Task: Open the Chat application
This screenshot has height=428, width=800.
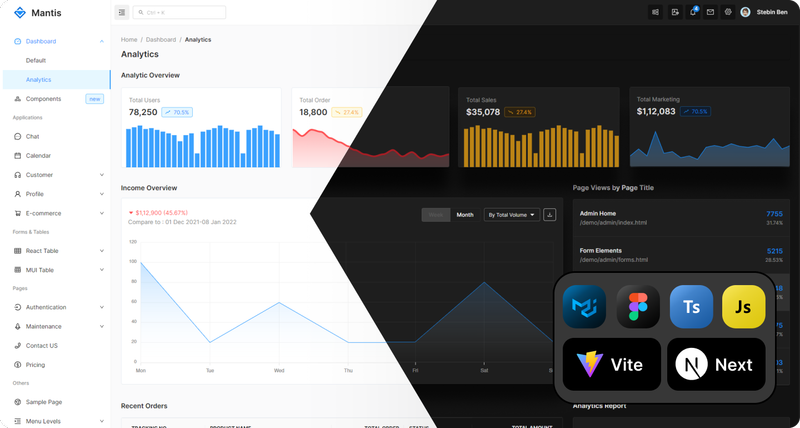Action: click(x=33, y=137)
